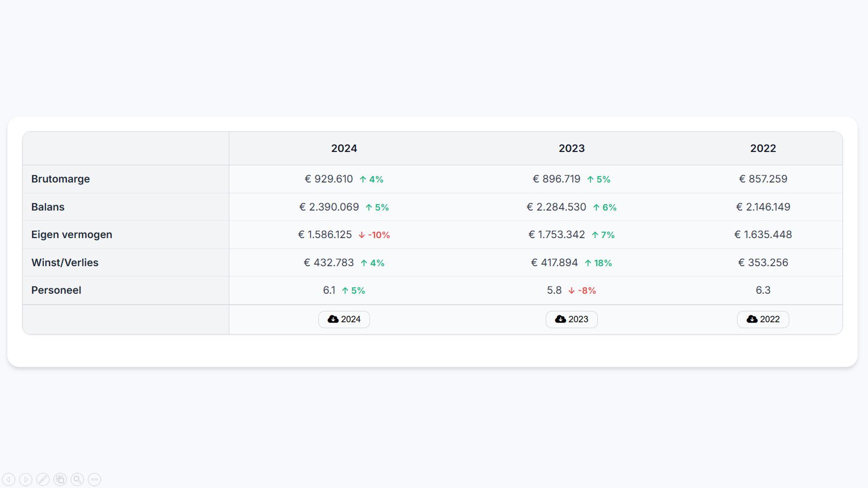Click the green 18% increase for Winst/Verlies

coord(599,263)
